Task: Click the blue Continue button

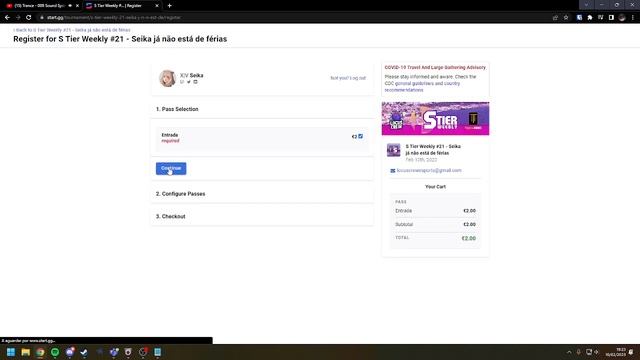Action: [171, 169]
